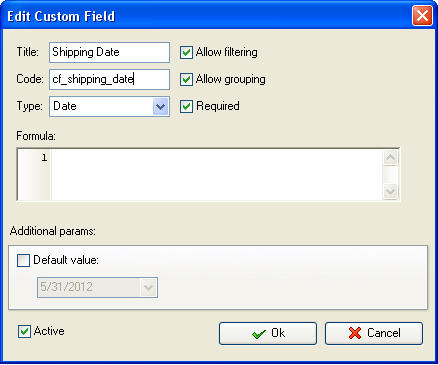
Task: Click line number 1 in Formula gutter
Action: (x=44, y=158)
